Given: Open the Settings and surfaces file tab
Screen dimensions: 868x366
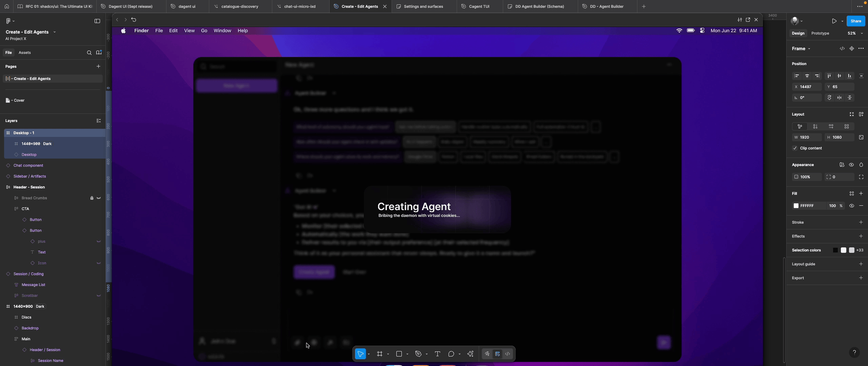Looking at the screenshot, I should [x=423, y=6].
